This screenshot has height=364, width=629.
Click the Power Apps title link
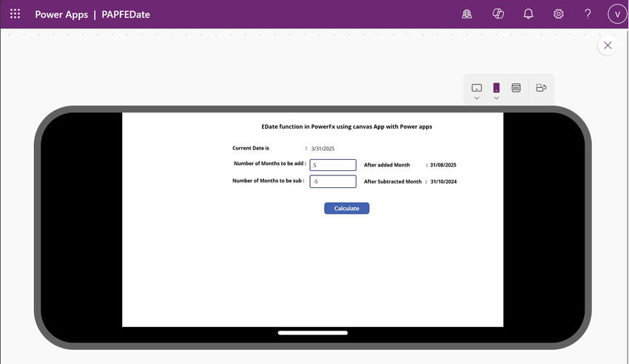(61, 15)
